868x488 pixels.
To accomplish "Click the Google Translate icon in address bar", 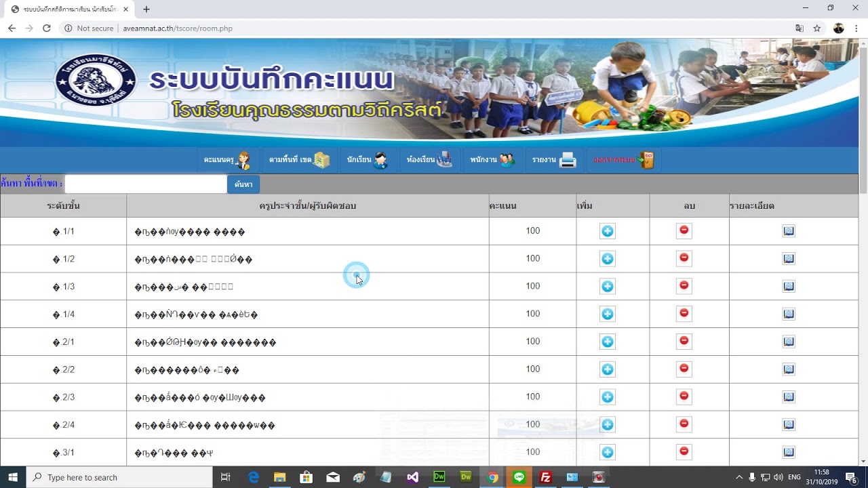I will coord(800,28).
